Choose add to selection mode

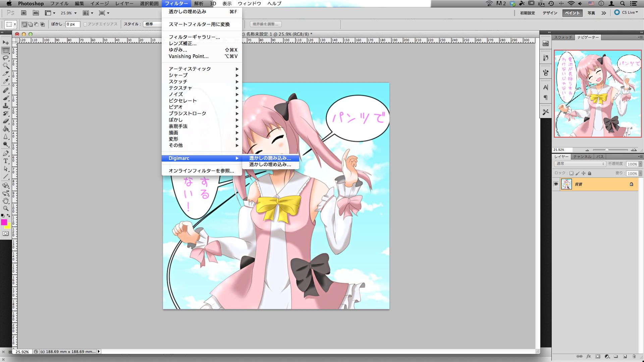(30, 24)
